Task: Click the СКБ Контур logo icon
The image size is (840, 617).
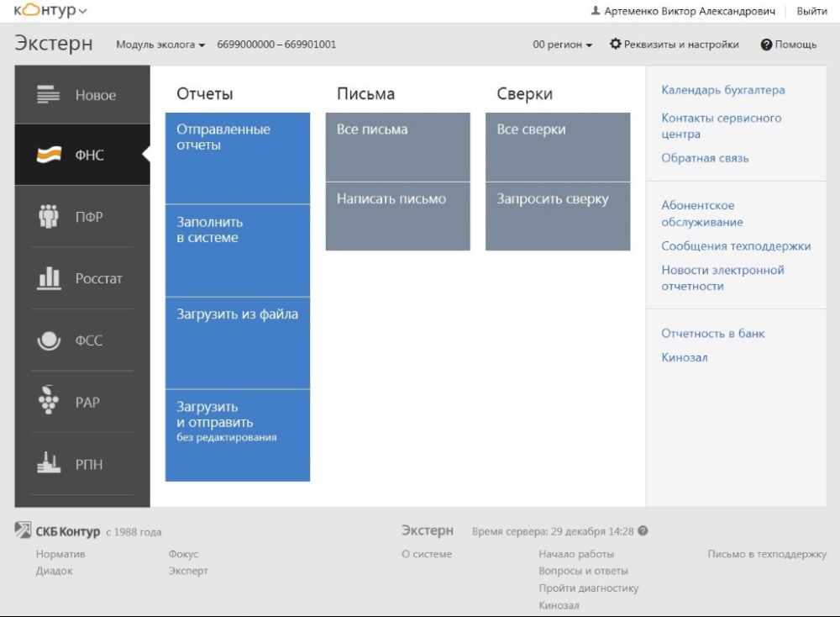Action: tap(23, 530)
